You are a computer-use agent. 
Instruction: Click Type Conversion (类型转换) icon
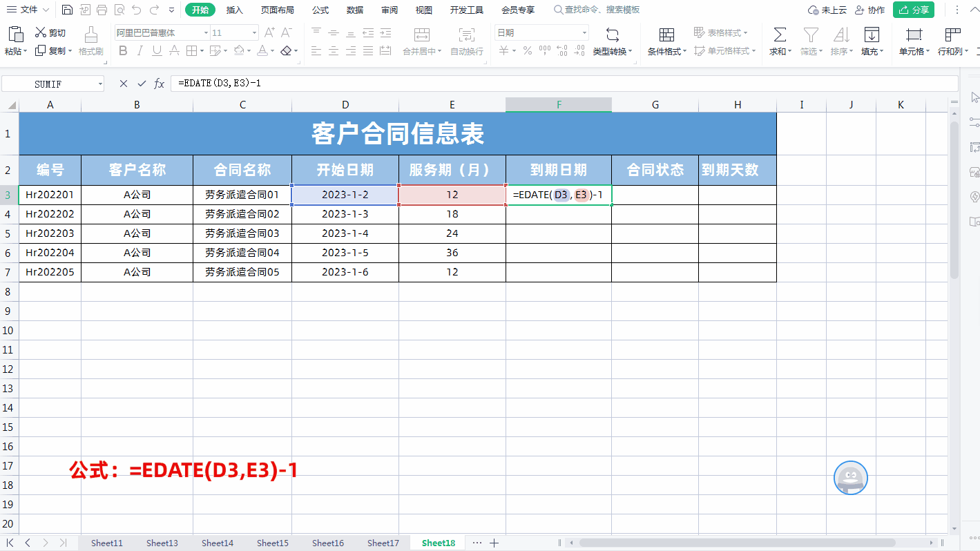612,35
